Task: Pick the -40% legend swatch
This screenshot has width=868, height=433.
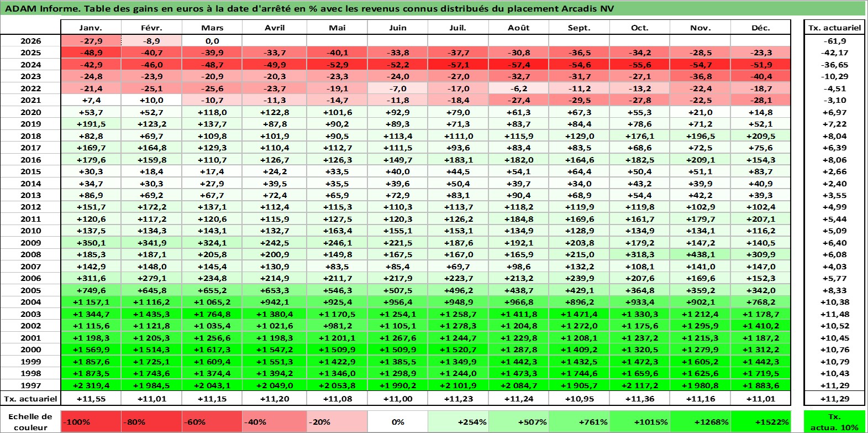Action: pos(275,421)
